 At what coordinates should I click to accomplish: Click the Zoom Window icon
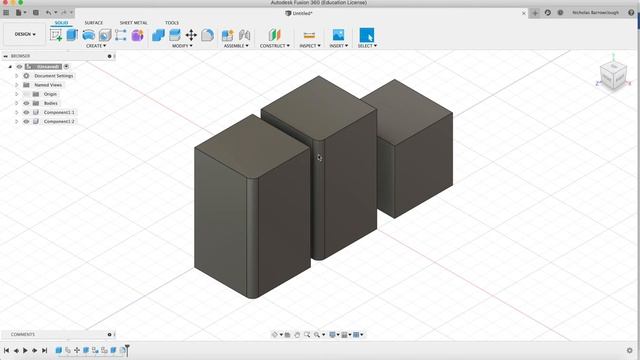[x=307, y=335]
